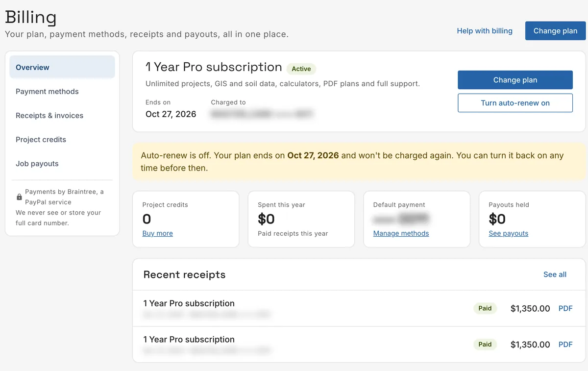Click the '1 Year Pro subscription' plan heading

[214, 67]
